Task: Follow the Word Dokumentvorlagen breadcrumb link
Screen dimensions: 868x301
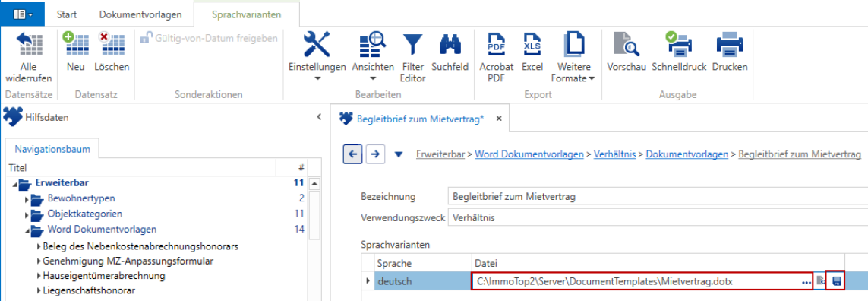Action: (529, 154)
